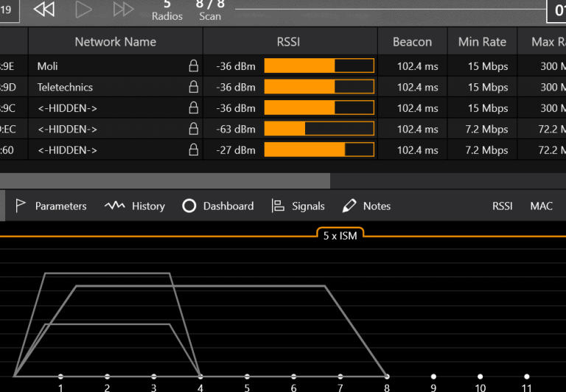Click the MAC label button
566x392 pixels.
click(541, 206)
